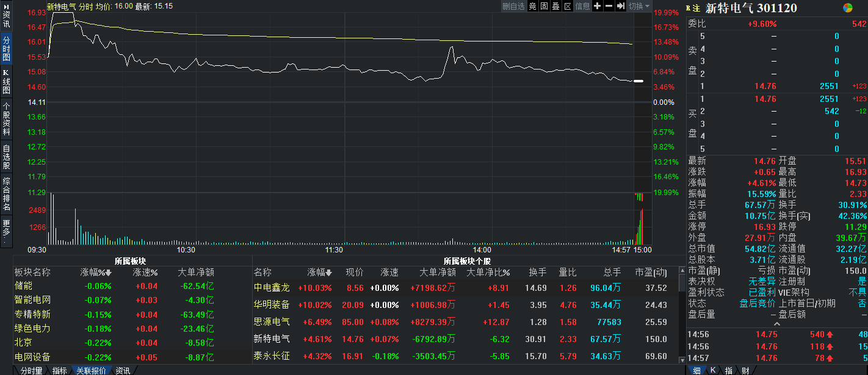Click the 竞 toolbar button
The height and width of the screenshot is (375, 868).
pyautogui.click(x=533, y=6)
